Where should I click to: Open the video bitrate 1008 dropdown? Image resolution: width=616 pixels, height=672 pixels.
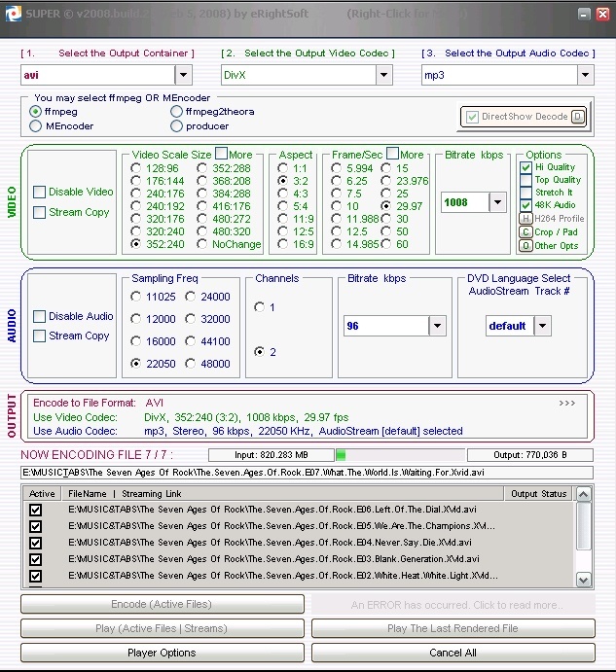tap(497, 202)
